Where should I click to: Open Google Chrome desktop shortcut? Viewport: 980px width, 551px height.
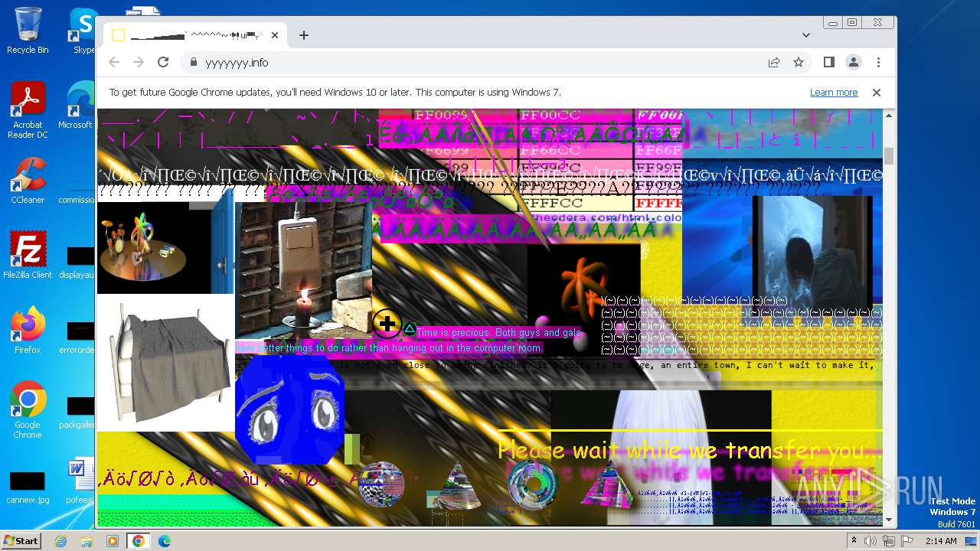click(x=28, y=410)
